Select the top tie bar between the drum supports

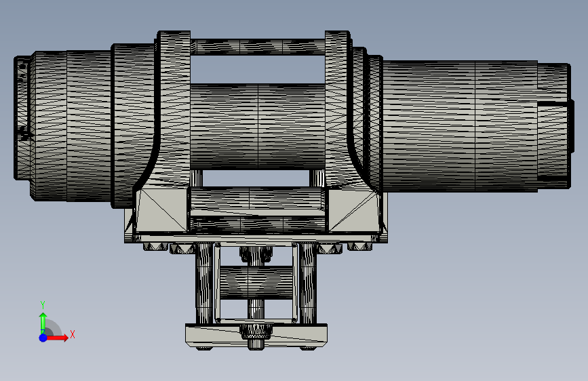click(258, 47)
